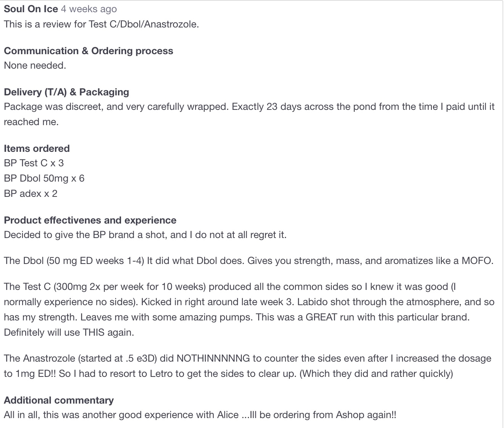Viewport: 504px width, 428px height.
Task: Click the words 'reached me.' under Delivery
Action: (x=31, y=122)
